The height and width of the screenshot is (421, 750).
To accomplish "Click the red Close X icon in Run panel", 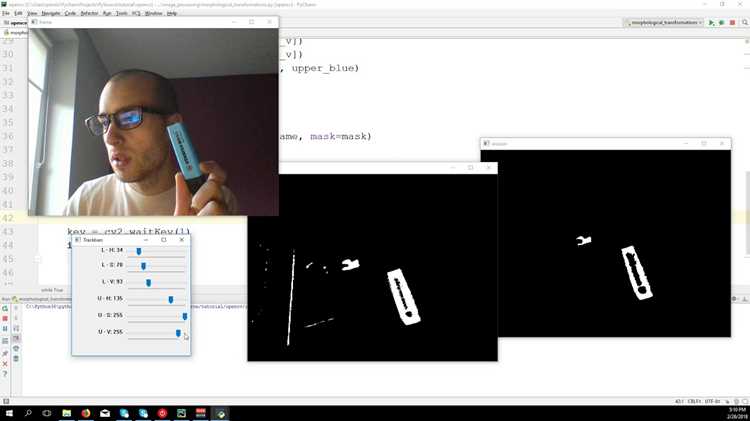I will click(x=5, y=364).
